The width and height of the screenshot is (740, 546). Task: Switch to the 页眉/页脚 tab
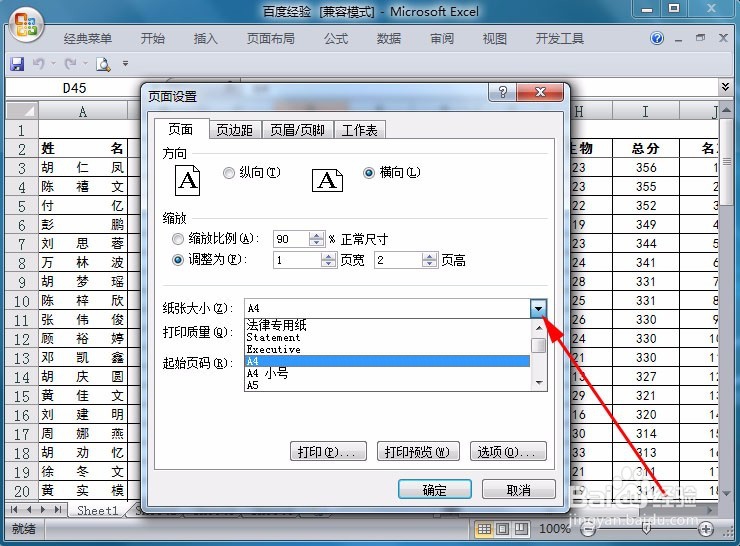[297, 130]
